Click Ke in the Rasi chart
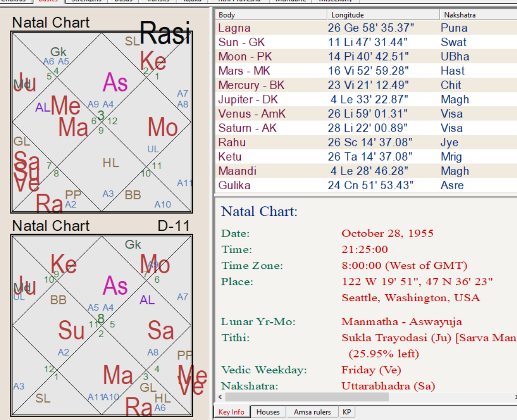The height and width of the screenshot is (420, 517). click(x=153, y=61)
